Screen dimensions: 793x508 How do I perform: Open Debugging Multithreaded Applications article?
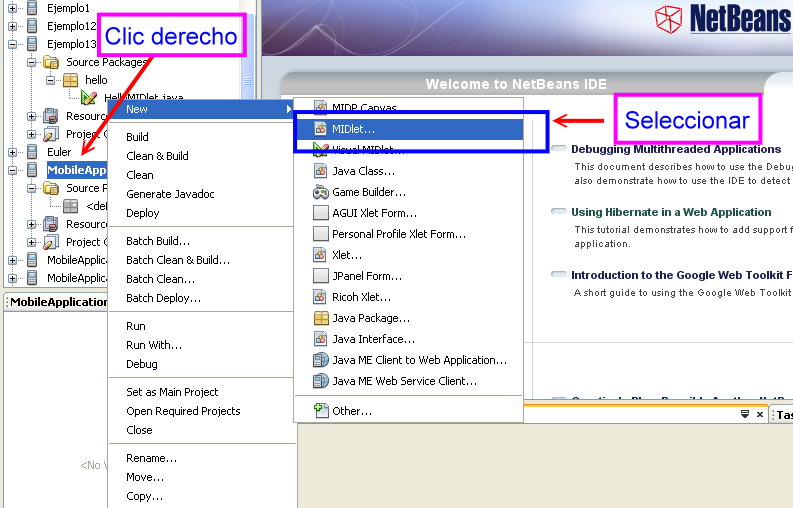(x=676, y=149)
